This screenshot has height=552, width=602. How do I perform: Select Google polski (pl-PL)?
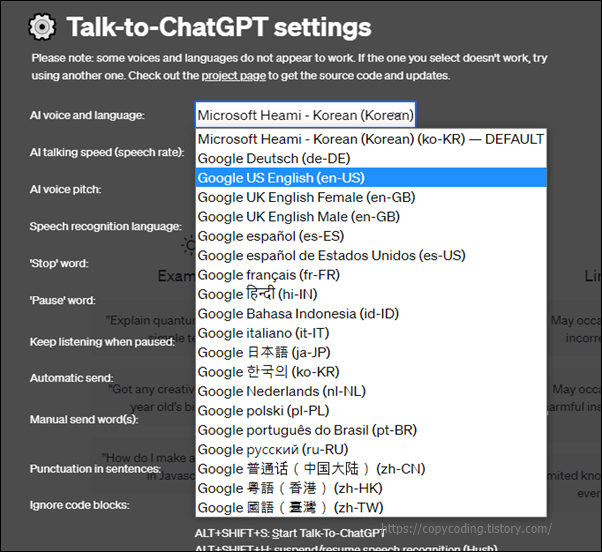371,410
